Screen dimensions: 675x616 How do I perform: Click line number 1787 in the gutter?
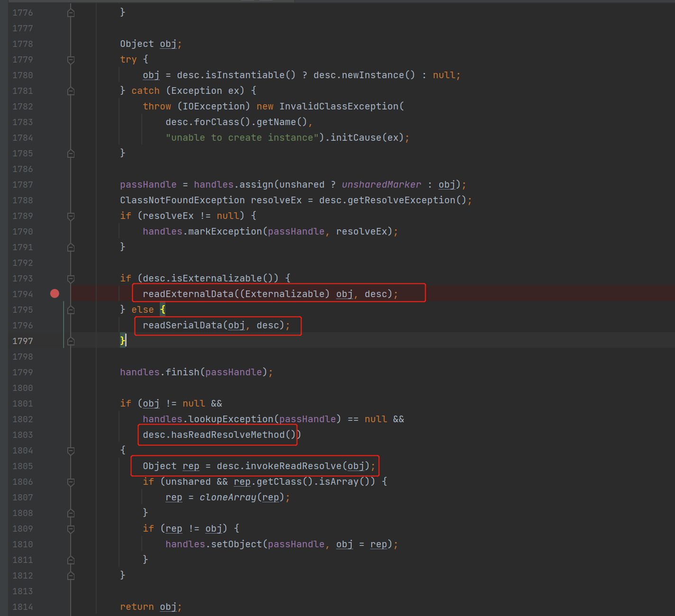pyautogui.click(x=23, y=185)
